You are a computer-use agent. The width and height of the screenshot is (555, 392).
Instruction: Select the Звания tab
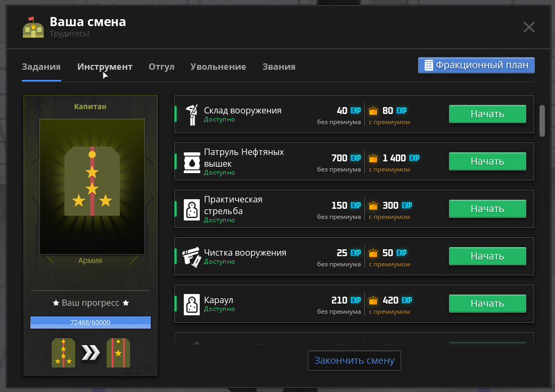(279, 67)
